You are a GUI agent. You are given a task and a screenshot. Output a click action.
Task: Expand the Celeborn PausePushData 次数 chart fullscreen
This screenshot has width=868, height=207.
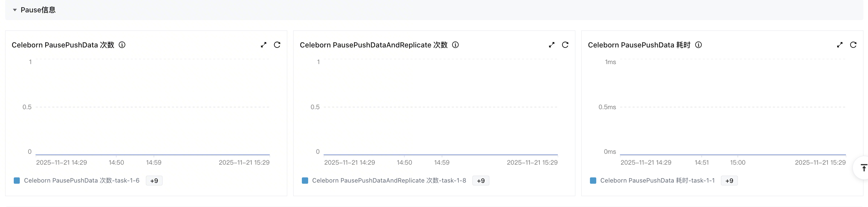click(x=263, y=45)
